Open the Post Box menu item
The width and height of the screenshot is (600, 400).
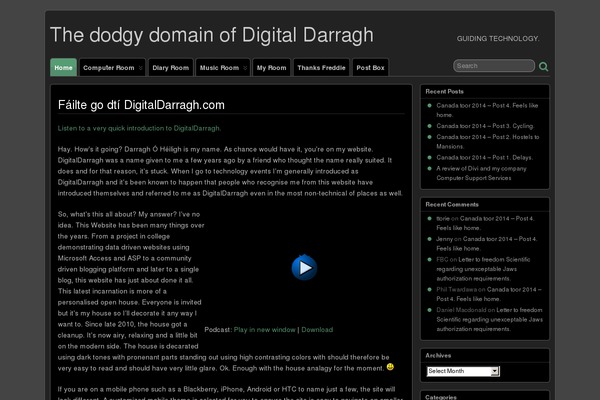370,68
